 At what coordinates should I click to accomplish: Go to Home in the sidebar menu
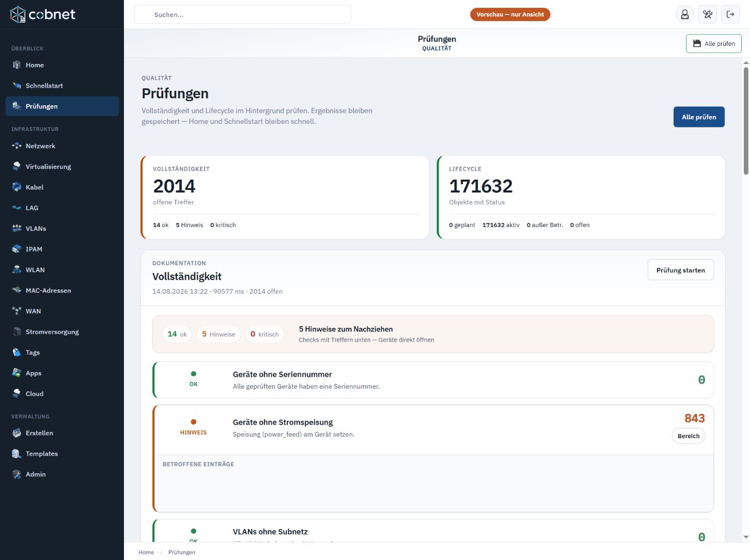(62, 65)
